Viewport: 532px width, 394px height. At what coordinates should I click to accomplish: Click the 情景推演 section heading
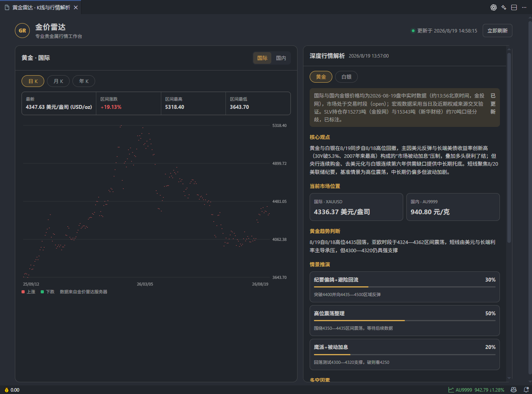(320, 264)
